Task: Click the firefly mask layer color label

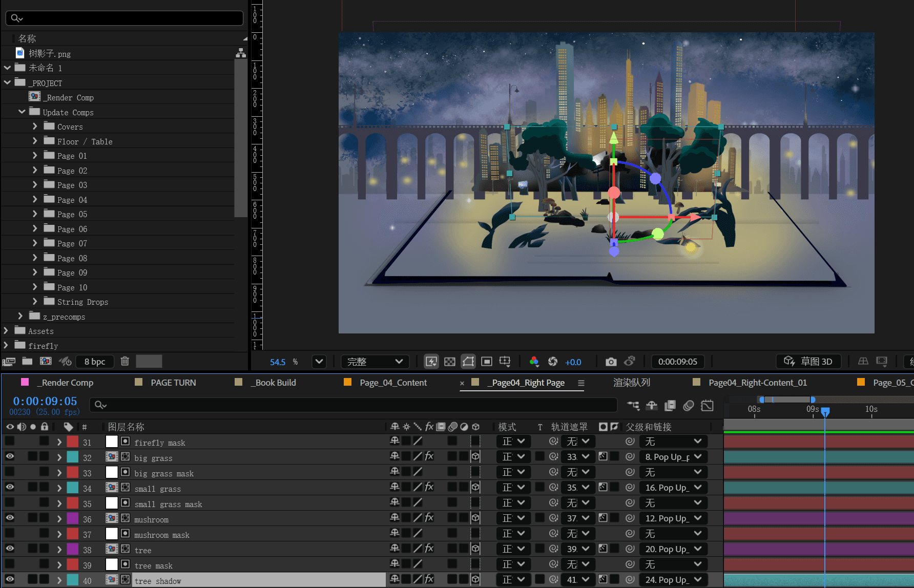Action: [x=73, y=442]
